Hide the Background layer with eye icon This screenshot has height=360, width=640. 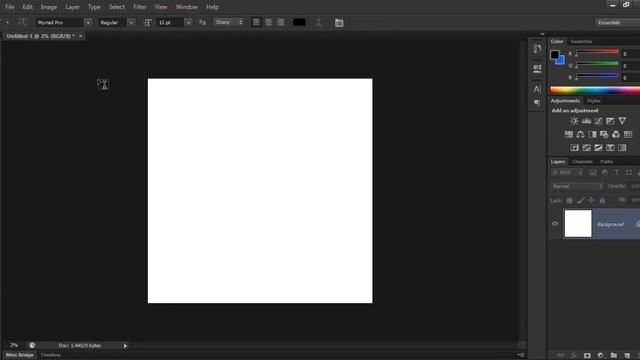(x=555, y=224)
